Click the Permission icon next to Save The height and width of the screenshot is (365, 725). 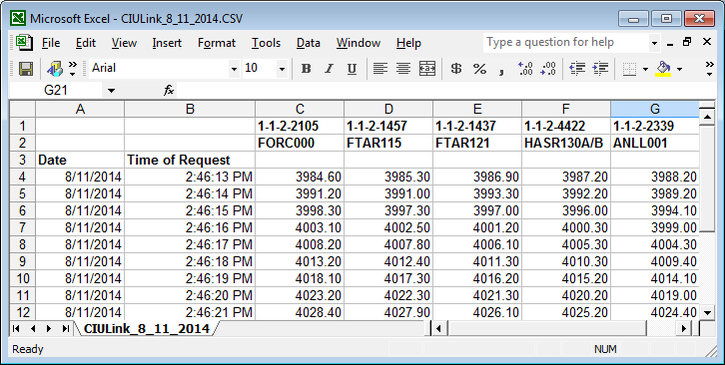55,69
